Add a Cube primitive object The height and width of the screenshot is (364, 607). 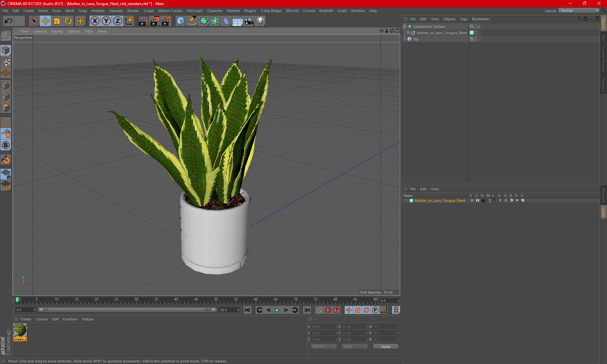coord(181,21)
